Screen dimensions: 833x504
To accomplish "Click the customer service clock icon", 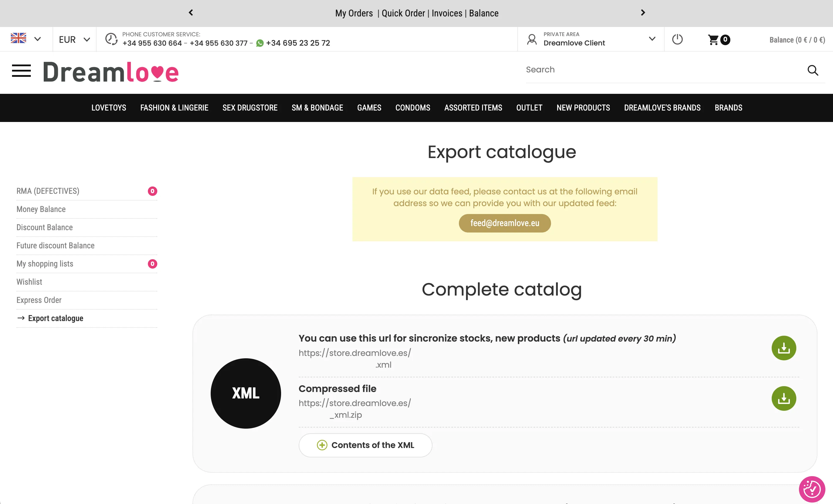I will [111, 39].
